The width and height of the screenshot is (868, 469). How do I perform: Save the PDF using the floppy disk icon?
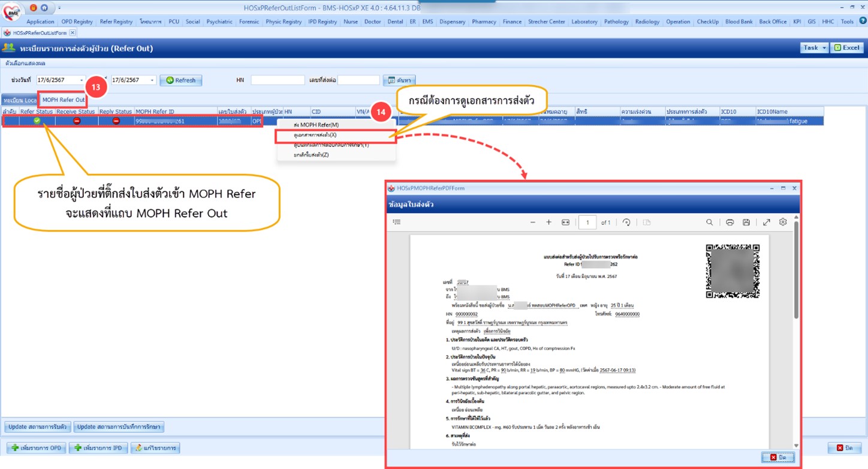tap(746, 223)
